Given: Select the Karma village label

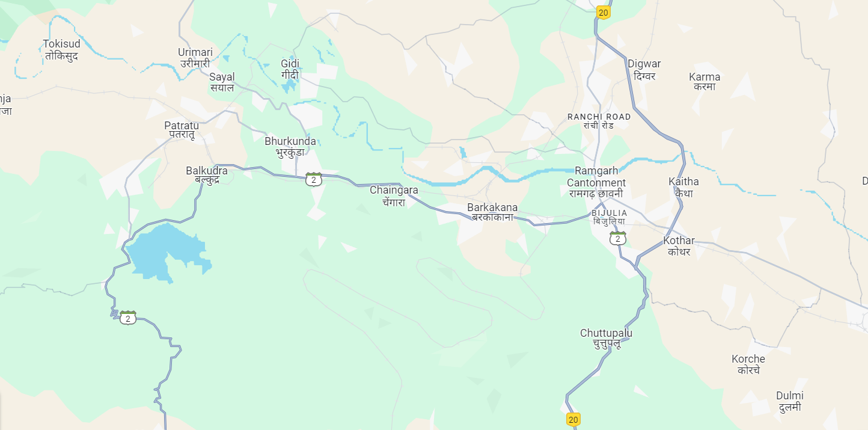Looking at the screenshot, I should 704,82.
